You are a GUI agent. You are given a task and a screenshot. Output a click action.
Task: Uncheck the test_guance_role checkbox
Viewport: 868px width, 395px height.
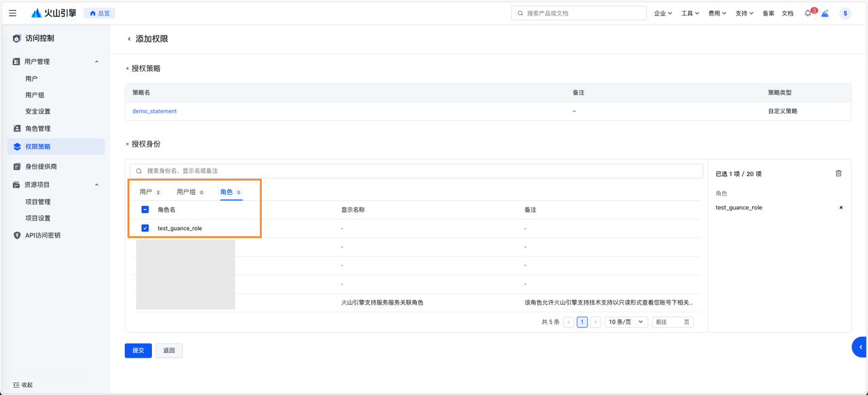(x=145, y=229)
